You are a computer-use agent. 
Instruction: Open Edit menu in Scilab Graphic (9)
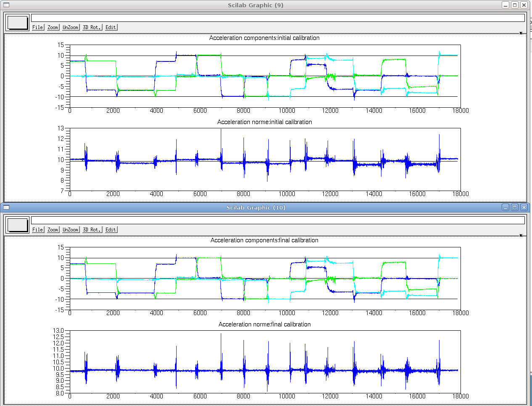(111, 27)
